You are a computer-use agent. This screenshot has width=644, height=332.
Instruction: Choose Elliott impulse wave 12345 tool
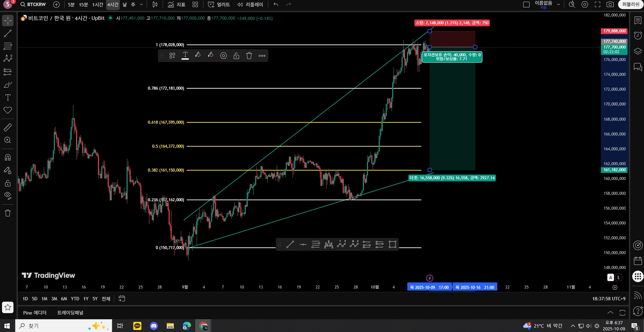(341, 244)
